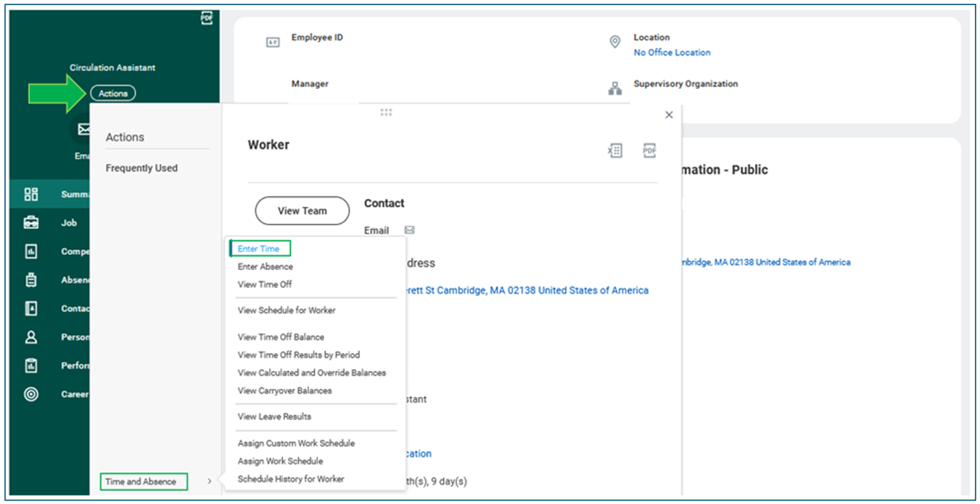Click Frequently Used in Actions panel
Viewport: 980px width, 504px height.
(x=141, y=168)
